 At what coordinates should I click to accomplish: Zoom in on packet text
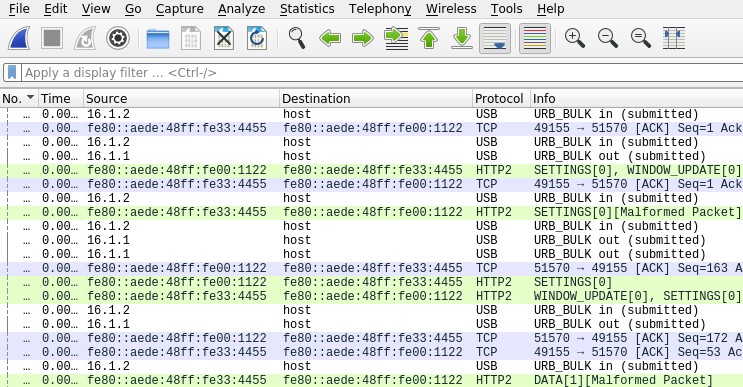pos(575,38)
